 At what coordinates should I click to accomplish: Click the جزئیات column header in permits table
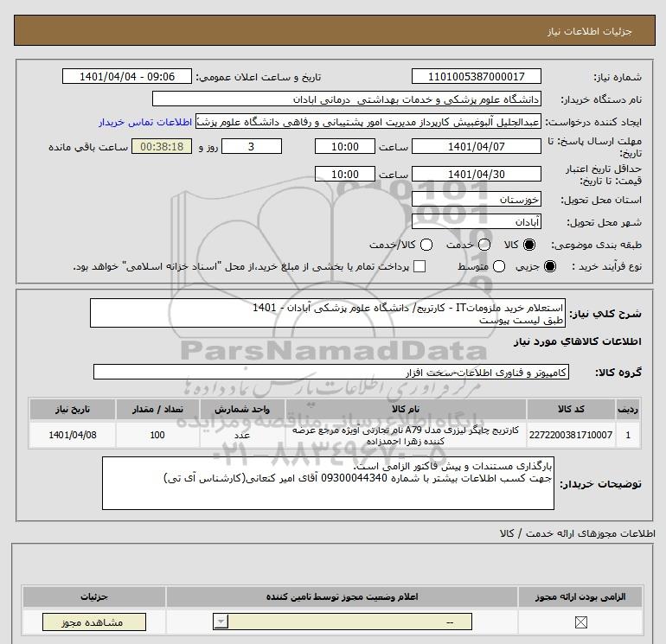tap(94, 596)
